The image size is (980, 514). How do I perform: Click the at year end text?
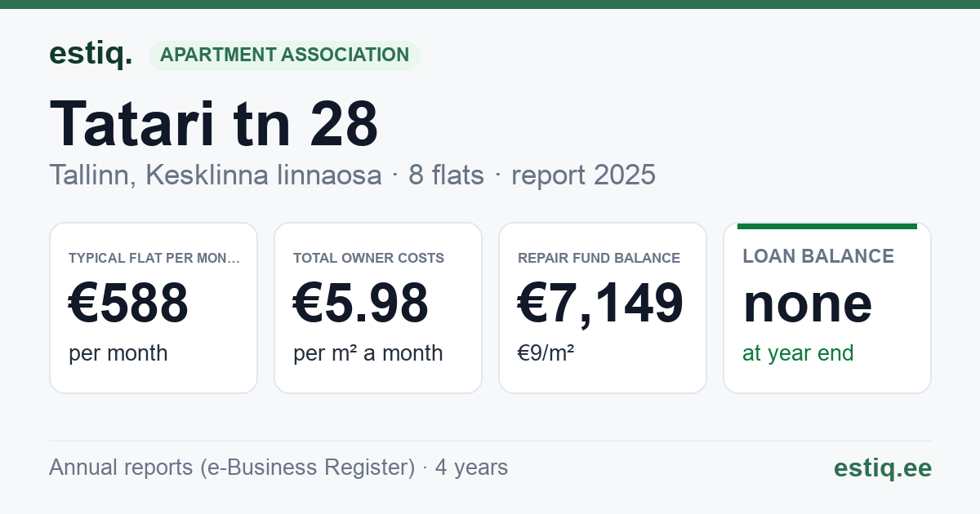click(798, 353)
